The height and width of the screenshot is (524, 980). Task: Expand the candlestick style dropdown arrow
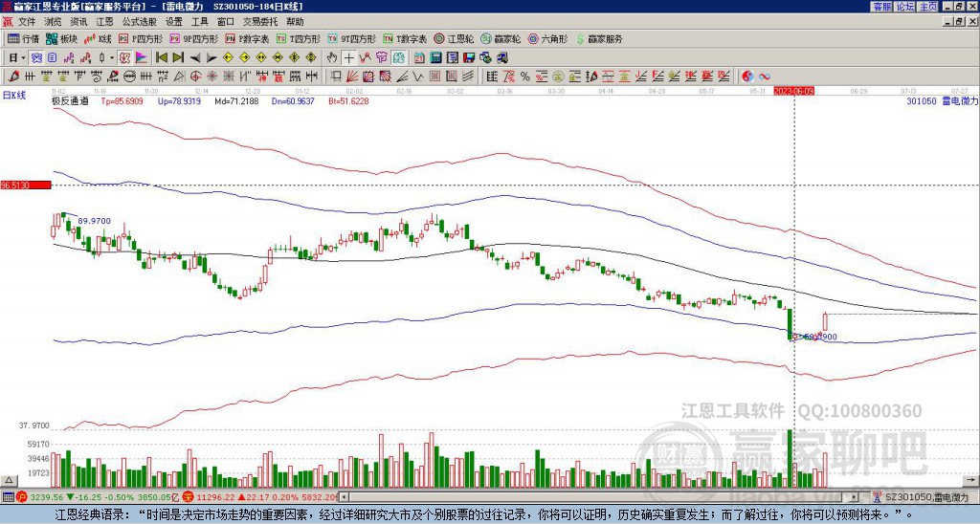click(x=112, y=58)
